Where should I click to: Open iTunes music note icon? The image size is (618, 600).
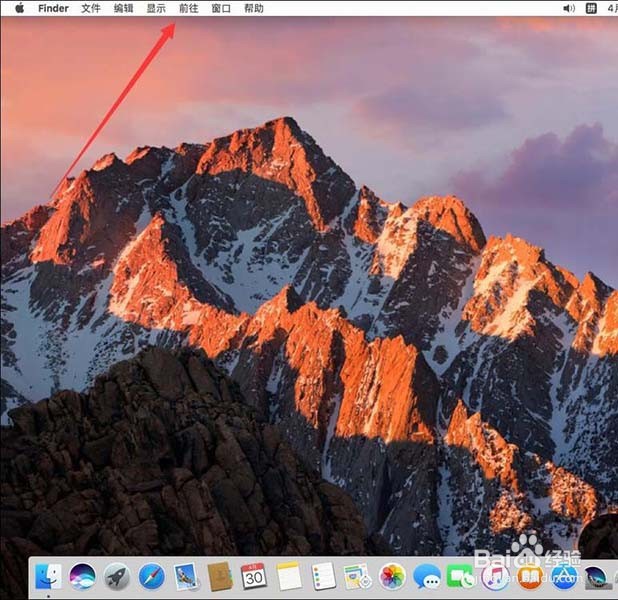(x=495, y=576)
